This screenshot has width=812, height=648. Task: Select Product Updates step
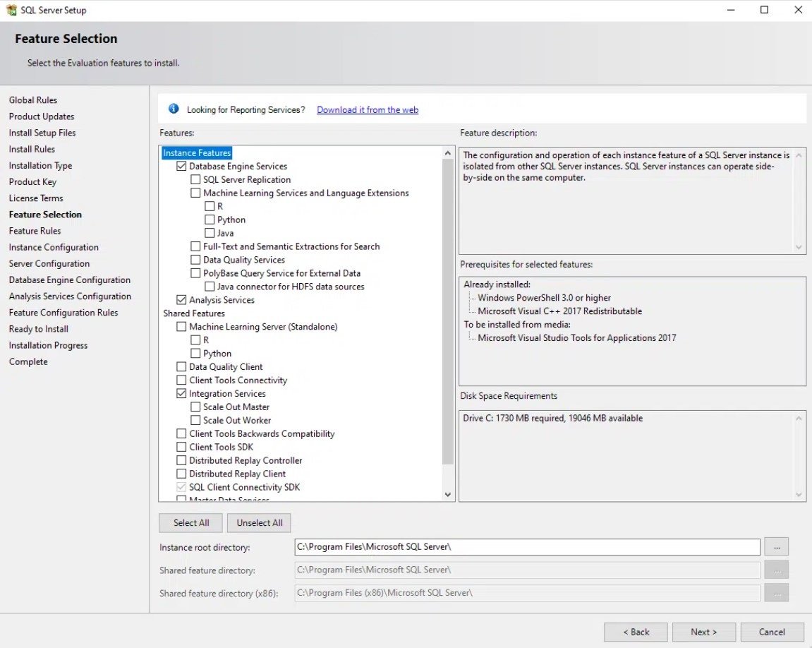coord(42,116)
